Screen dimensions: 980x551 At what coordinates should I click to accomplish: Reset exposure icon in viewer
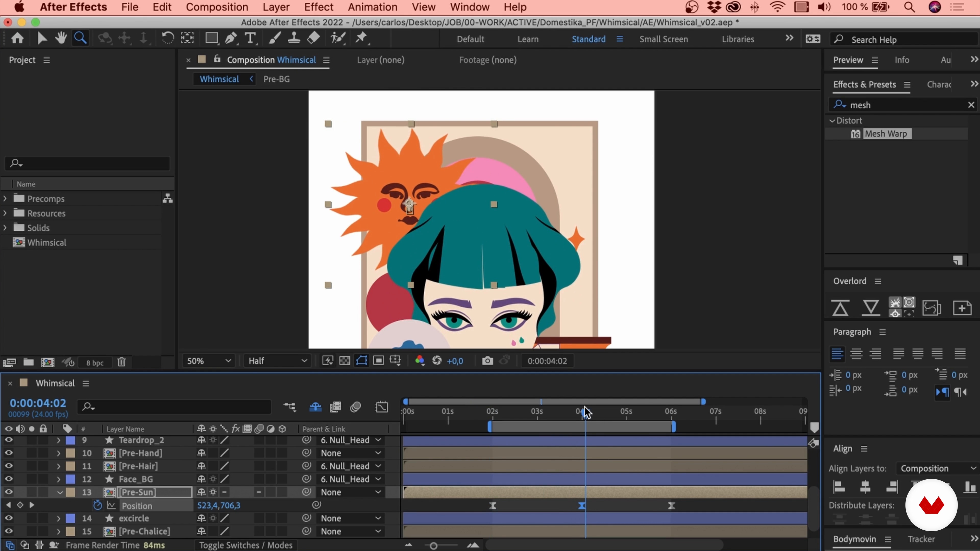tap(437, 361)
